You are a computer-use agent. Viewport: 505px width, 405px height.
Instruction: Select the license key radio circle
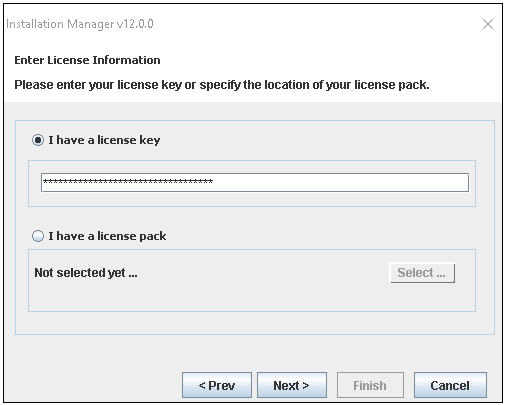pyautogui.click(x=38, y=140)
